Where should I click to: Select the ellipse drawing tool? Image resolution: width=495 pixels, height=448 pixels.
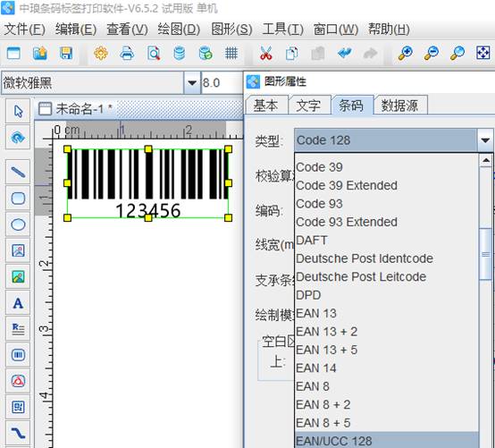pyautogui.click(x=18, y=224)
